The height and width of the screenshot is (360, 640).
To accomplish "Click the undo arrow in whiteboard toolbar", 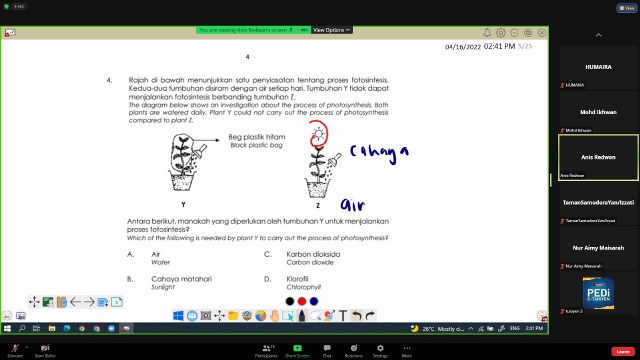I will coord(357,316).
